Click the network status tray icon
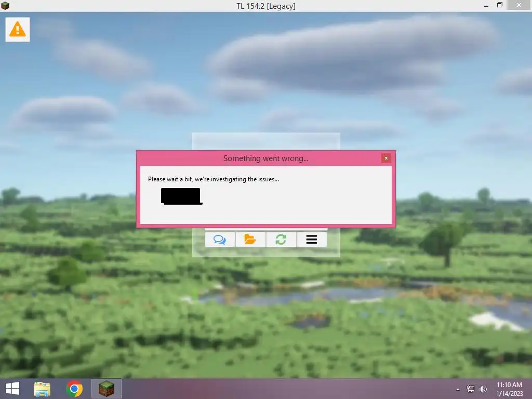Screen dimensions: 532x399 pyautogui.click(x=471, y=389)
